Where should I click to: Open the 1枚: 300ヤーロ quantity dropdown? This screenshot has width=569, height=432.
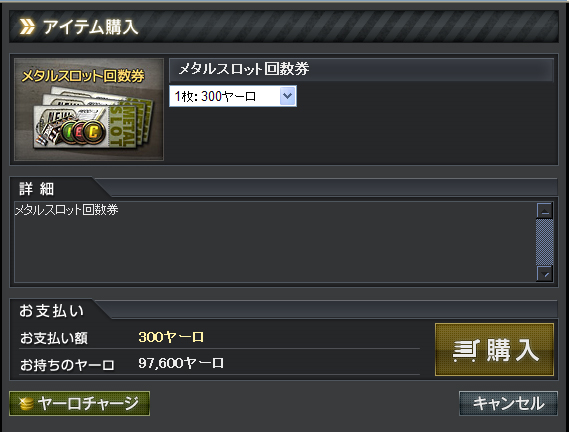point(233,96)
